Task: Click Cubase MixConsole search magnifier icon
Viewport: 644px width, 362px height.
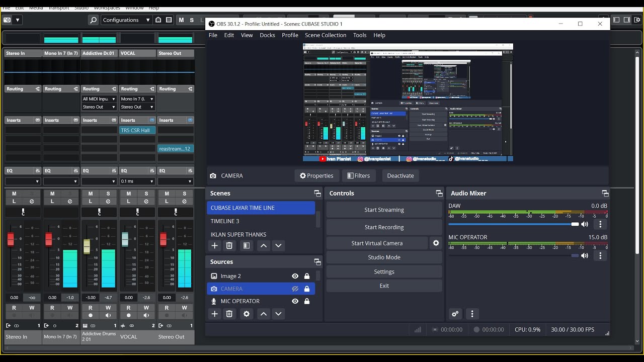Action: click(93, 20)
